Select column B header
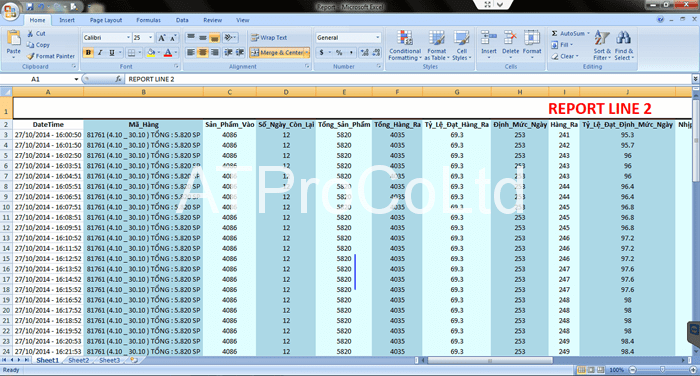700x376 pixels. pyautogui.click(x=143, y=92)
